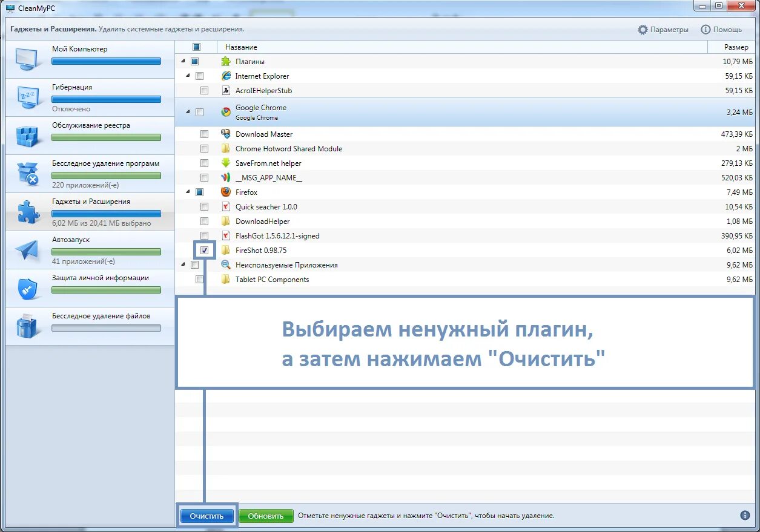Click the Quick seacher icon
760x532 pixels.
click(226, 206)
